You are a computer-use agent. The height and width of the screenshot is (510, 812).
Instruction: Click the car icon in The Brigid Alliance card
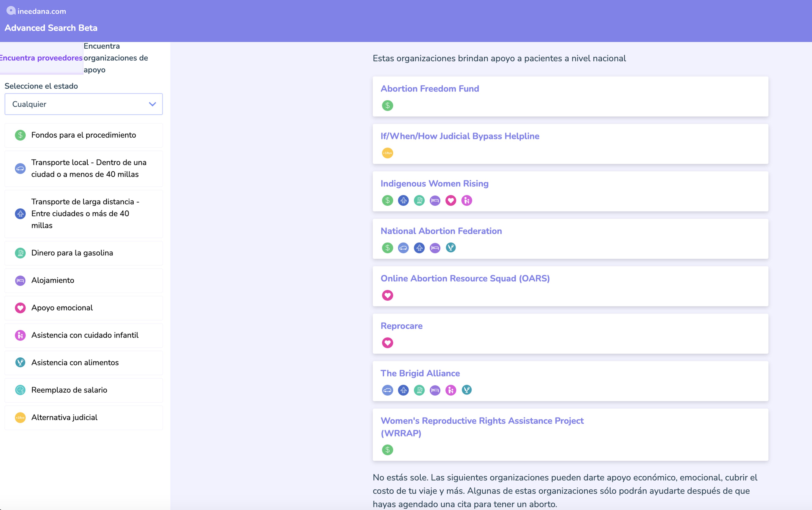coord(387,390)
